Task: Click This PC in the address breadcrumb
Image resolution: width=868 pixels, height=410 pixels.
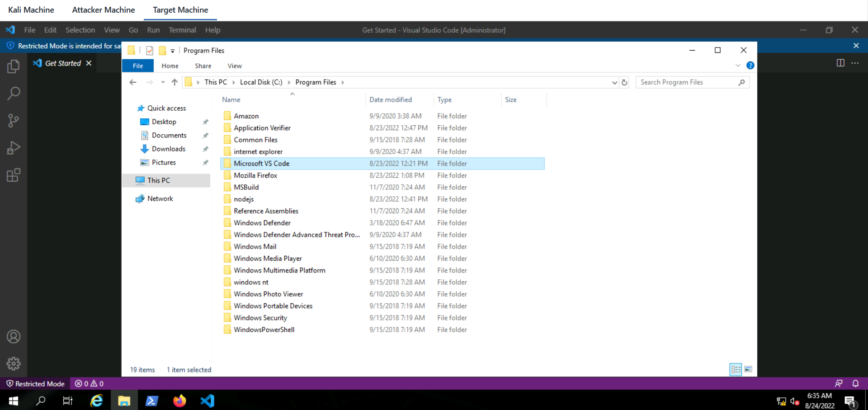Action: 216,82
